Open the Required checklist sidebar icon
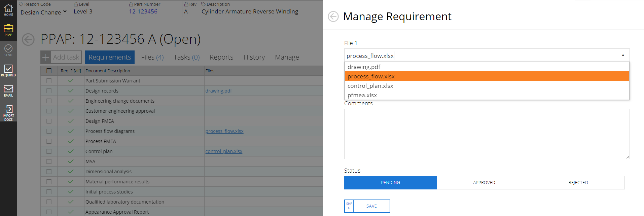Image resolution: width=644 pixels, height=216 pixels. click(8, 71)
